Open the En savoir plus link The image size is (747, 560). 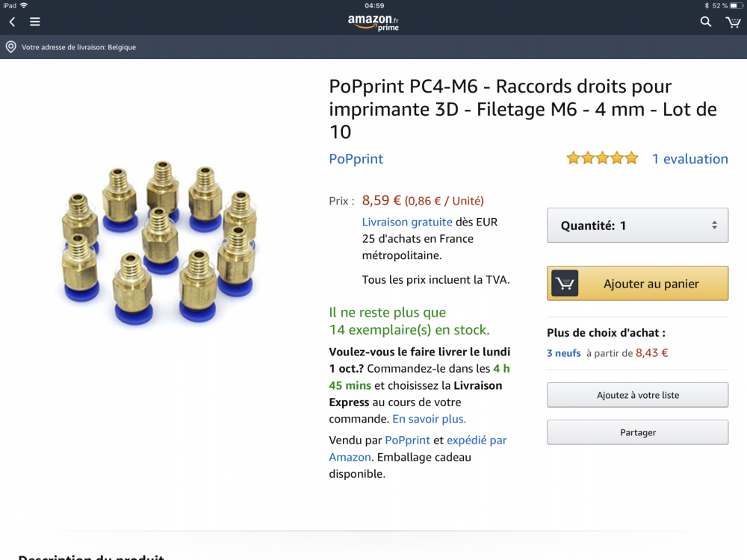point(429,419)
